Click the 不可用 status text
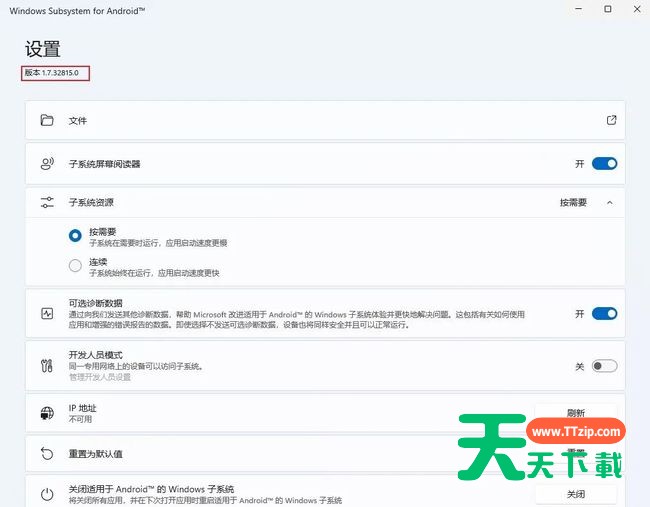 [x=80, y=419]
